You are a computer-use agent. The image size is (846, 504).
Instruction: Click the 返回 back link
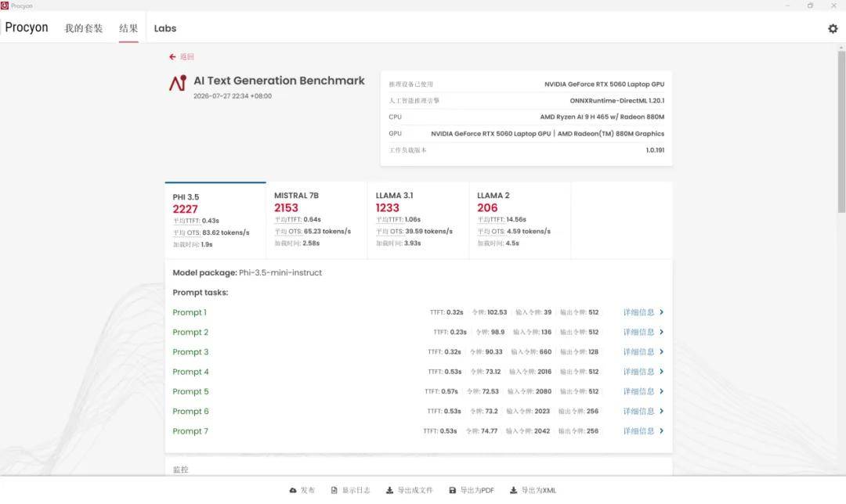point(186,56)
